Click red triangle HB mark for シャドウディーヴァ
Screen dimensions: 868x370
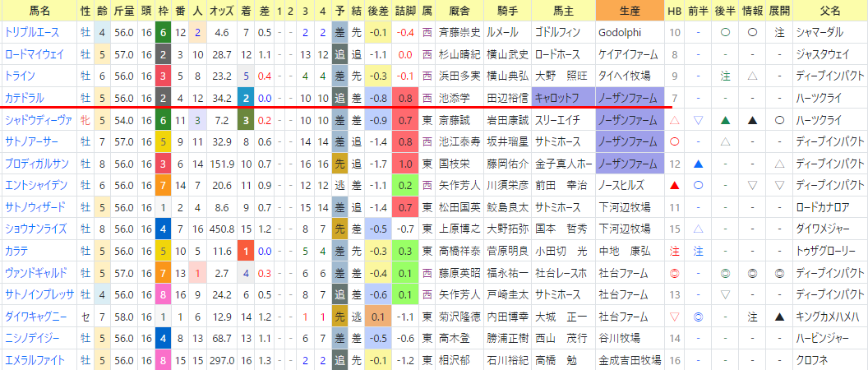674,120
